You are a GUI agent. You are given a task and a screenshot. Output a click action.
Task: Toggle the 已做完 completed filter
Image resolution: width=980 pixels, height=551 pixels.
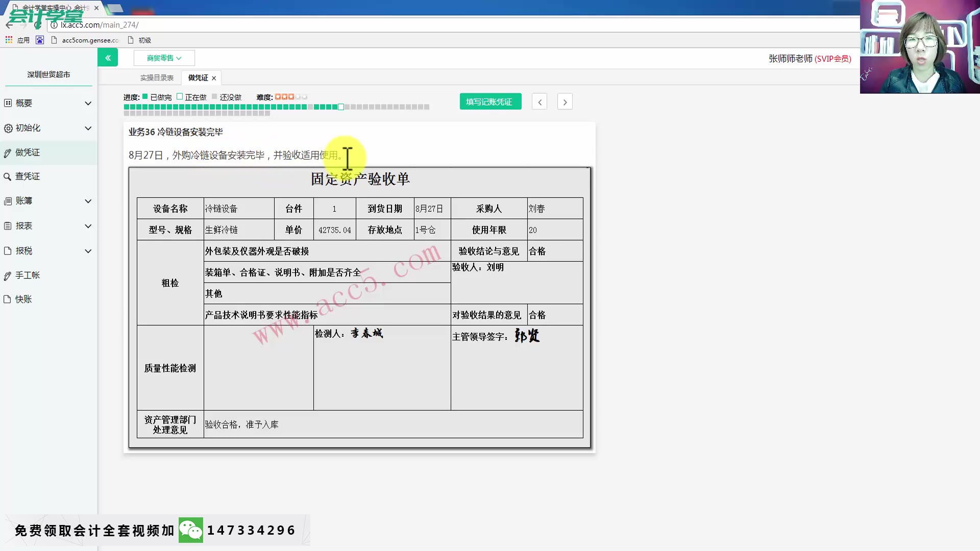coord(144,96)
